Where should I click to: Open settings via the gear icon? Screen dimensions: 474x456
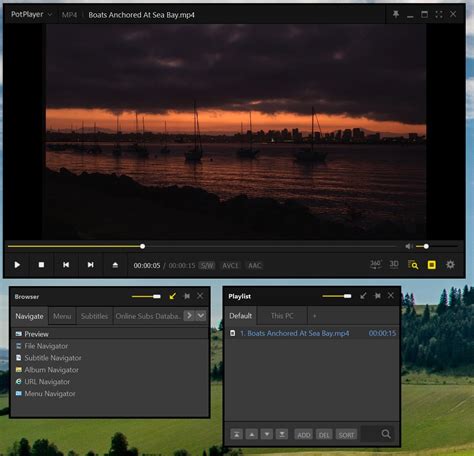click(450, 265)
